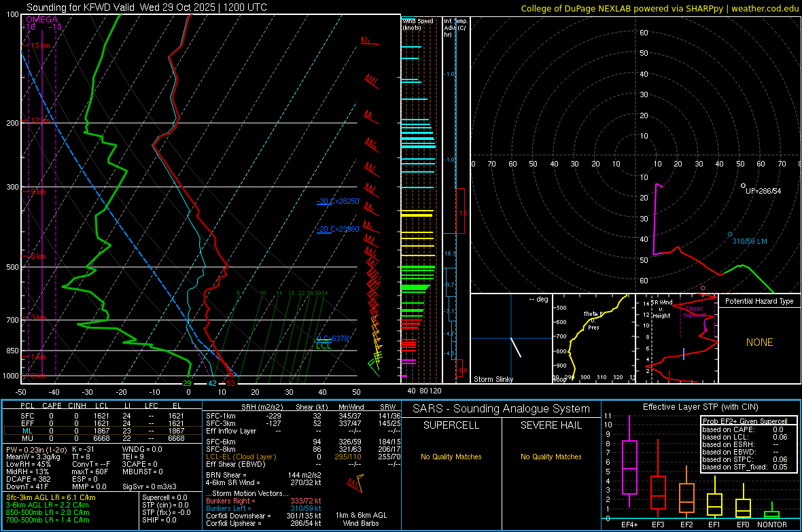Click the Classic Supercell annotation
Image resolution: width=802 pixels, height=532 pixels.
coord(695,312)
